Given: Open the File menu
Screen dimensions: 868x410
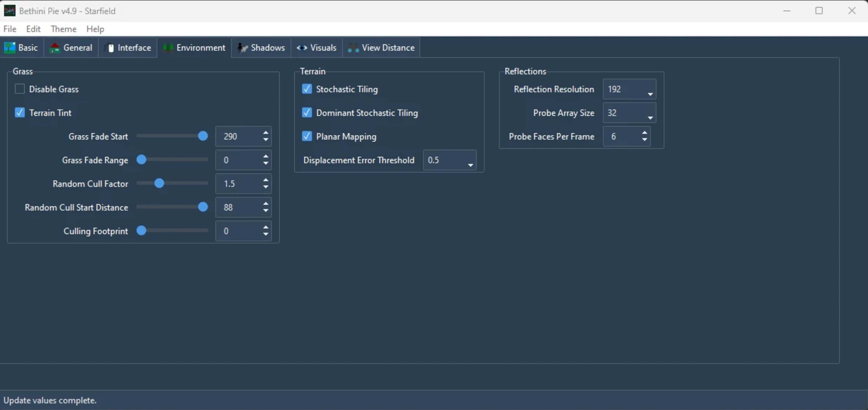Looking at the screenshot, I should (x=10, y=29).
